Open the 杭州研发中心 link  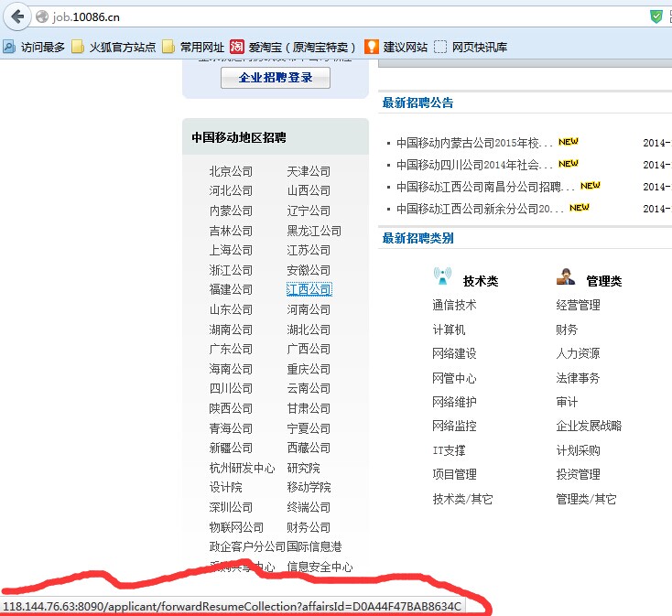[x=242, y=469]
